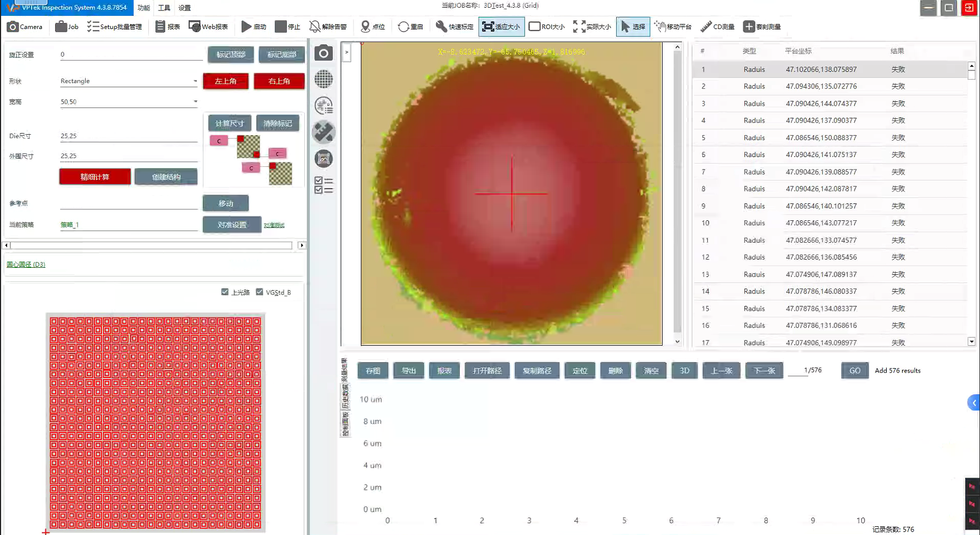
Task: Select the CD测量 ruler tool
Action: coord(706,27)
